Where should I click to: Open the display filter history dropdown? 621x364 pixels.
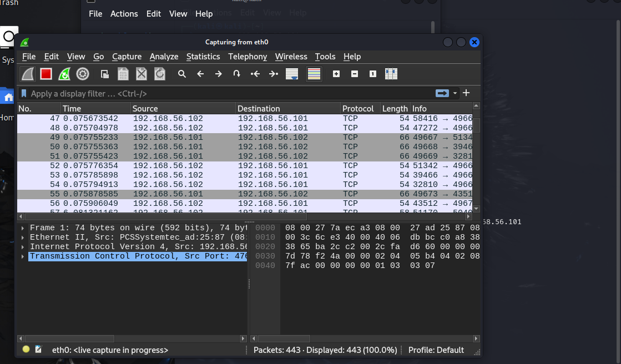pos(455,93)
